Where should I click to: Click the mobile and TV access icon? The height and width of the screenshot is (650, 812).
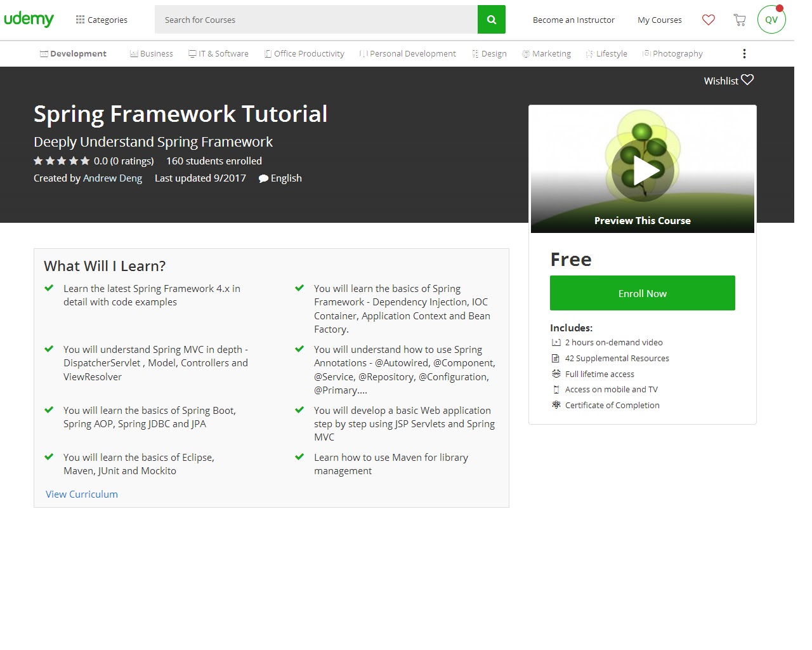(x=556, y=389)
